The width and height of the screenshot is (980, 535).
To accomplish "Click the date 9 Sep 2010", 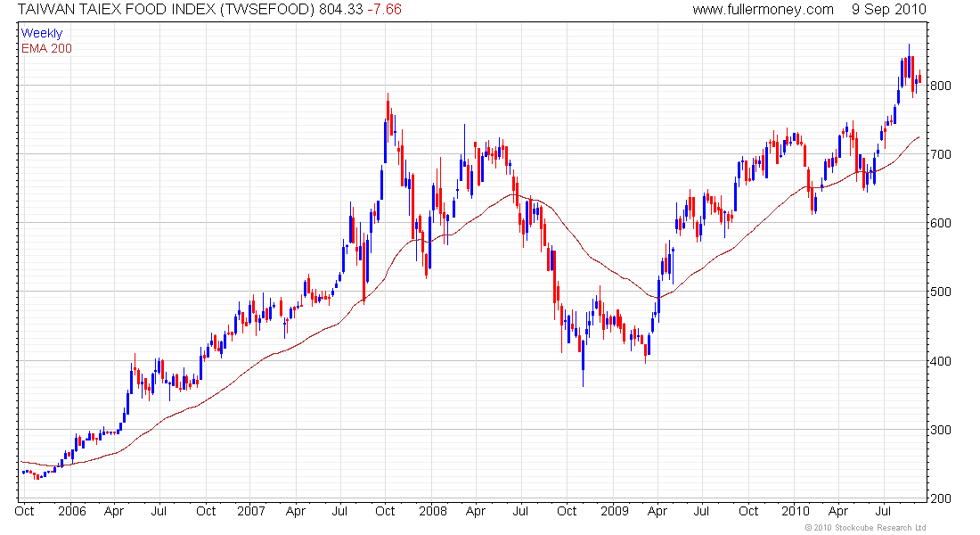I will (x=889, y=10).
